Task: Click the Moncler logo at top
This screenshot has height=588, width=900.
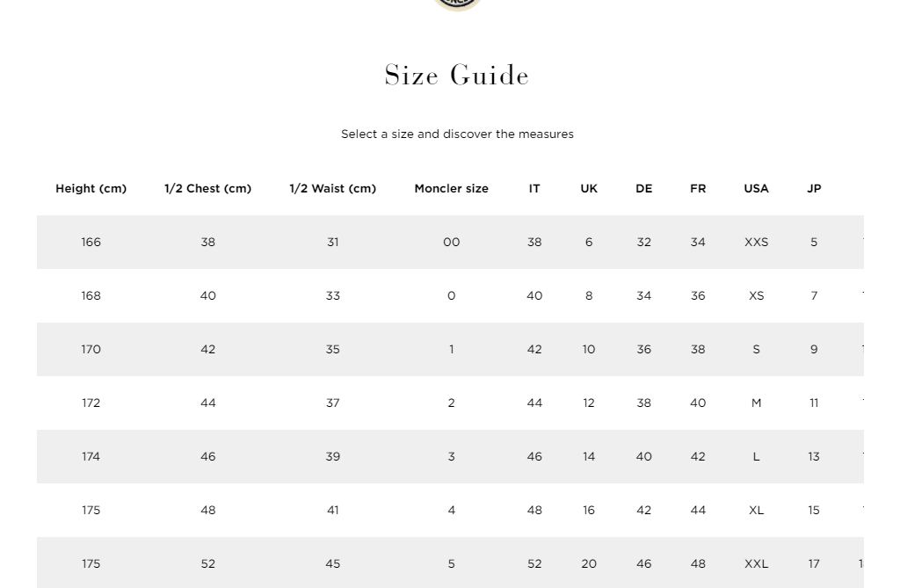Action: [x=457, y=4]
